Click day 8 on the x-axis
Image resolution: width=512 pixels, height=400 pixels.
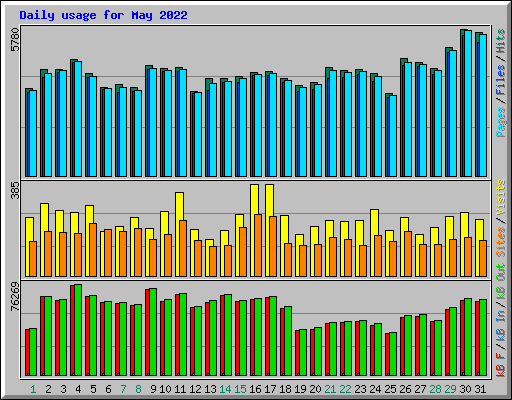click(138, 389)
